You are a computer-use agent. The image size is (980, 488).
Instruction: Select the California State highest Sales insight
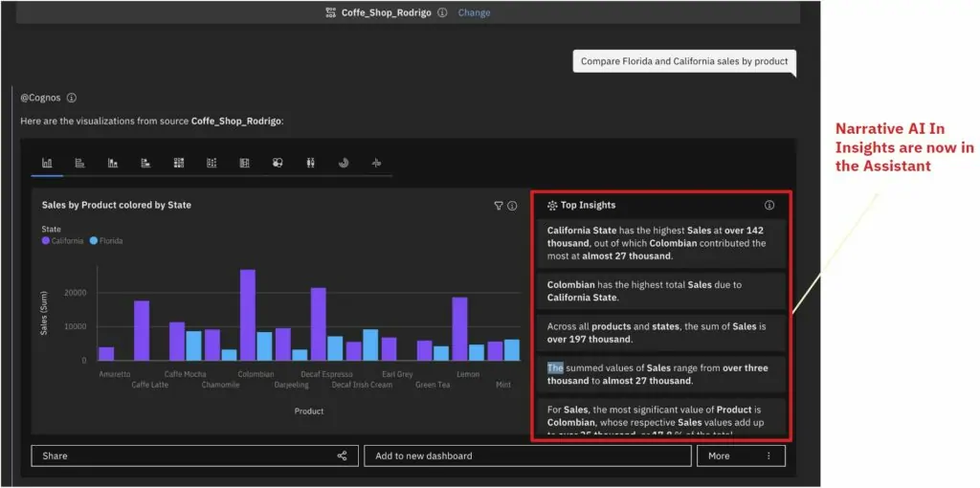tap(661, 243)
